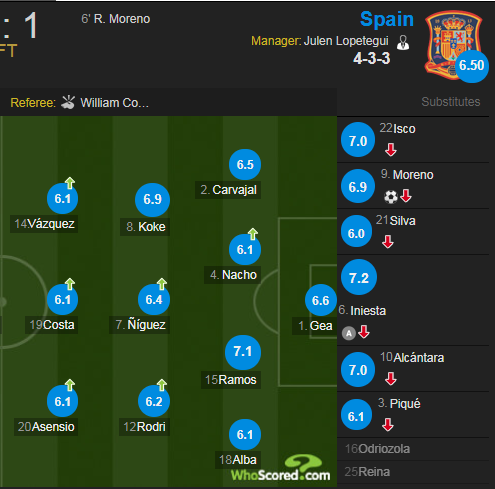Image resolution: width=495 pixels, height=489 pixels.
Task: Select the Carvajal player label
Action: [x=228, y=190]
